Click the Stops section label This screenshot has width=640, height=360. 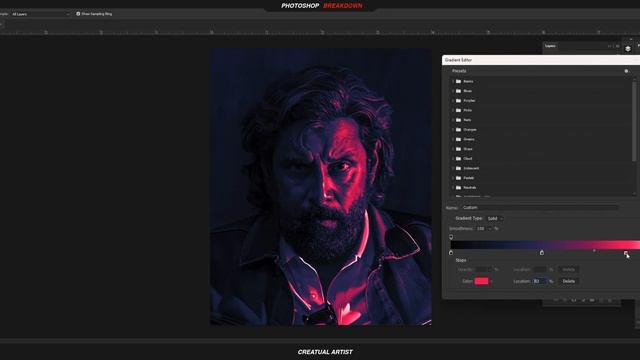click(461, 260)
